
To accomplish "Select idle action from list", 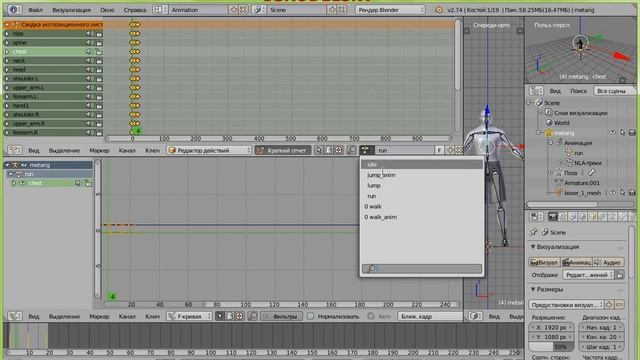I will [x=421, y=164].
